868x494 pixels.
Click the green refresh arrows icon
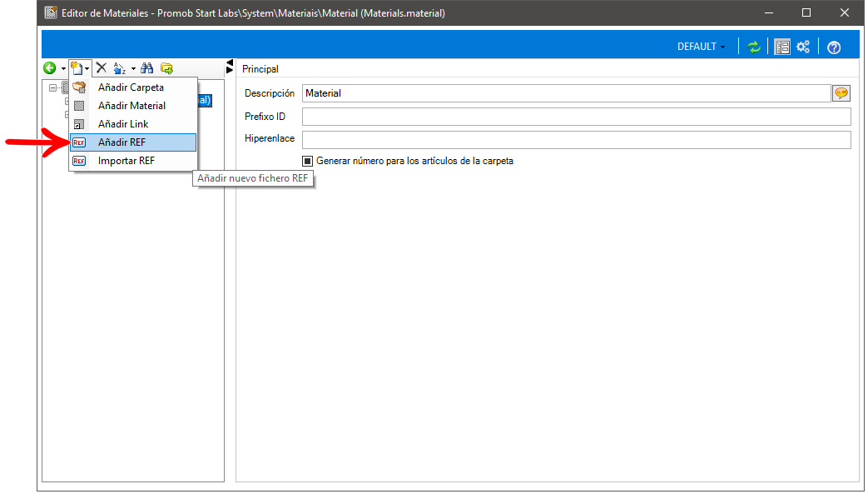click(x=754, y=47)
